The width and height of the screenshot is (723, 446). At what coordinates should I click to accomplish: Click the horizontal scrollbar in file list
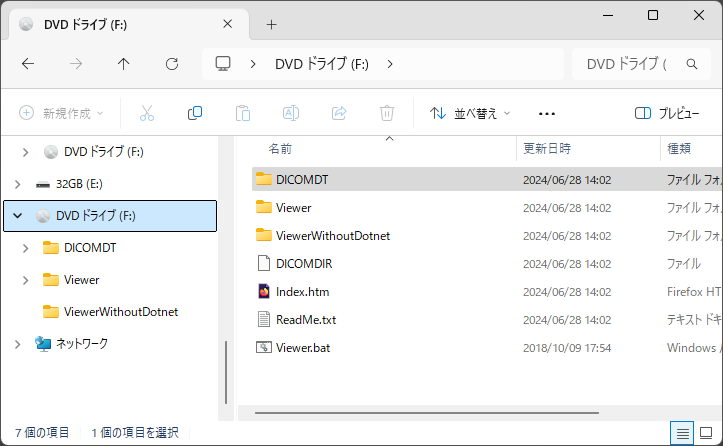click(x=427, y=413)
